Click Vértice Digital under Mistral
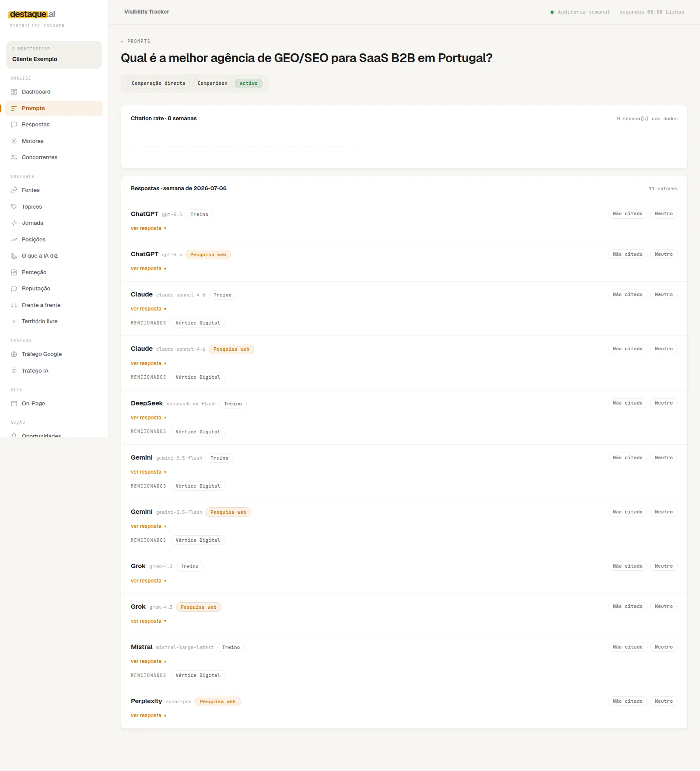The height and width of the screenshot is (771, 700). coord(198,675)
